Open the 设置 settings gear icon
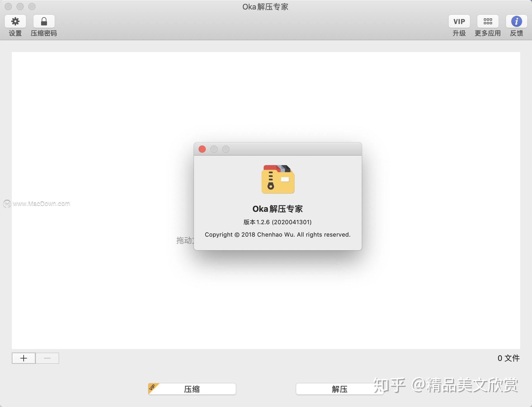This screenshot has width=532, height=407. (15, 21)
